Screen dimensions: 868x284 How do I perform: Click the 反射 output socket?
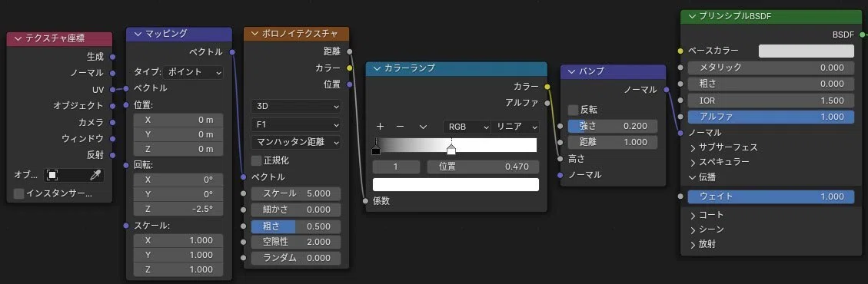(113, 155)
